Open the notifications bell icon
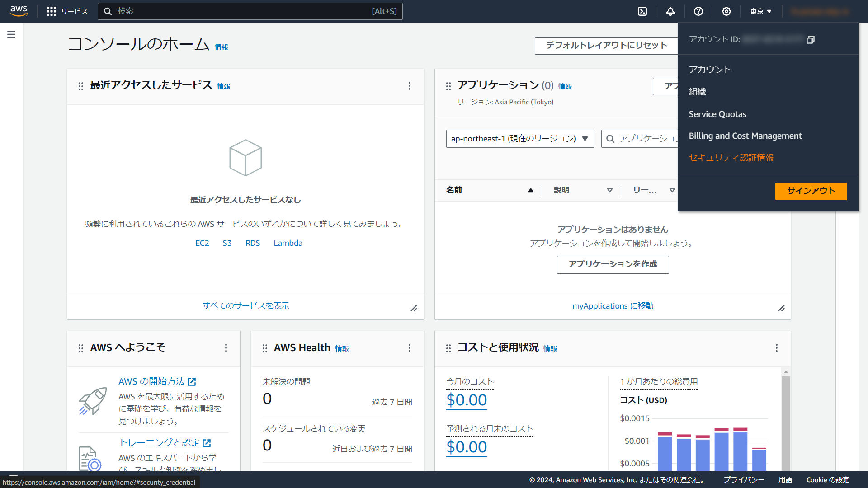 pyautogui.click(x=670, y=11)
